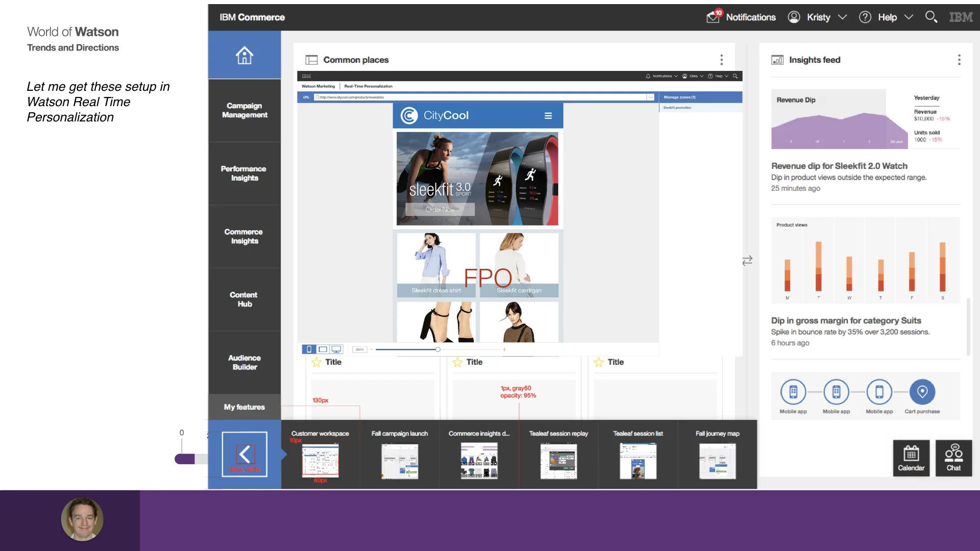980x551 pixels.
Task: Click the search magnifier icon
Action: coord(930,17)
